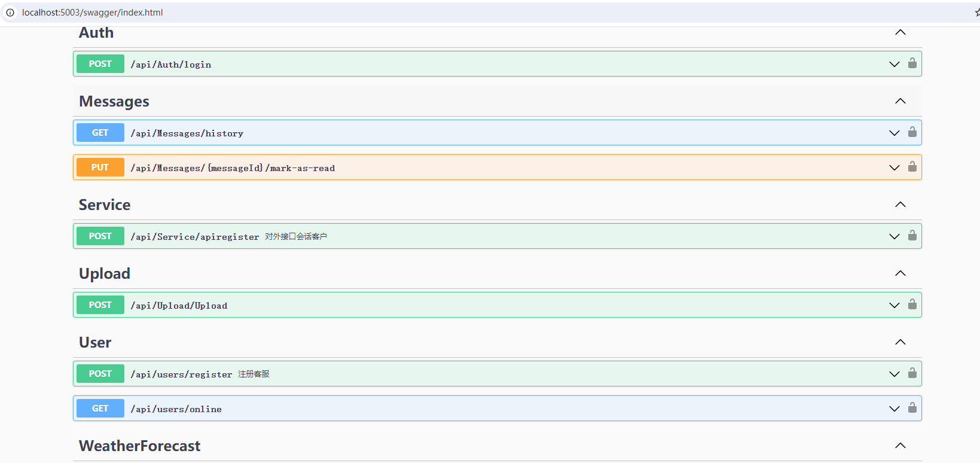Click the /api/Service/apiregister path text

tap(195, 237)
